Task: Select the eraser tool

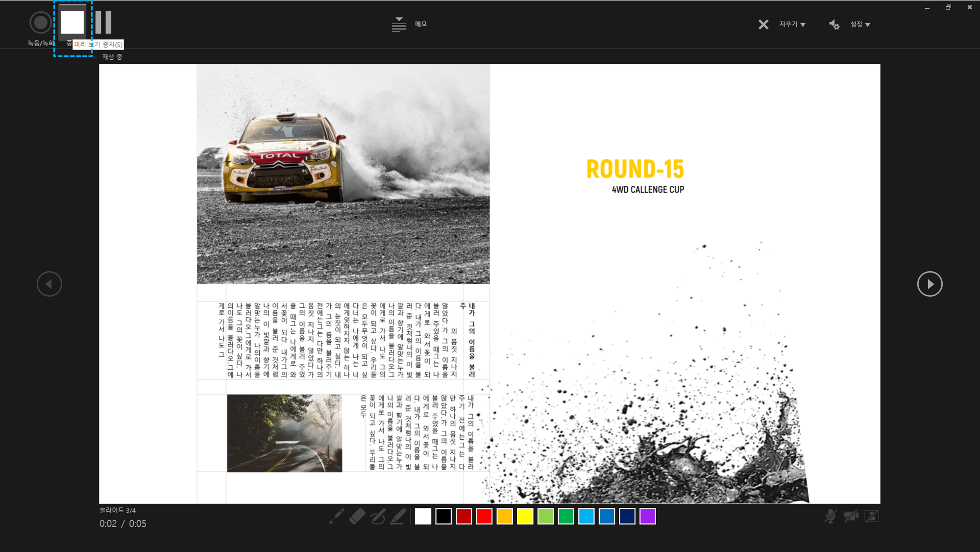Action: [357, 516]
